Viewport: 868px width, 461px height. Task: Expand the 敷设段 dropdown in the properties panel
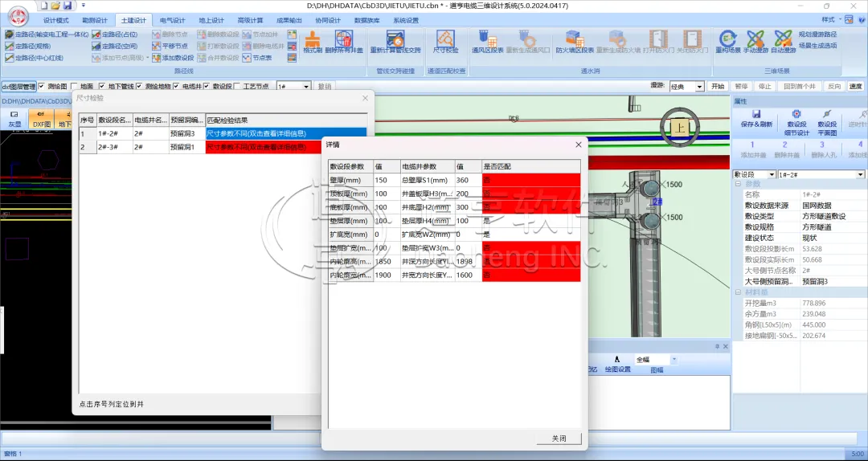tap(753, 174)
